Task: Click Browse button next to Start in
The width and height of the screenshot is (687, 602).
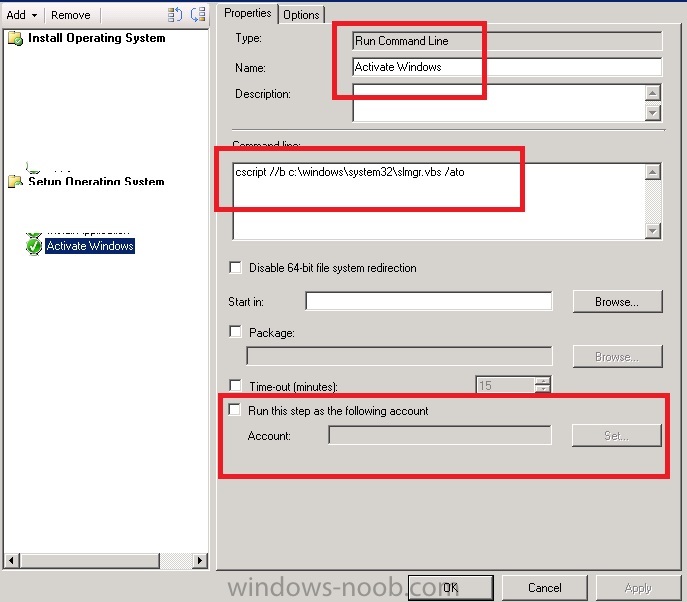Action: point(617,302)
